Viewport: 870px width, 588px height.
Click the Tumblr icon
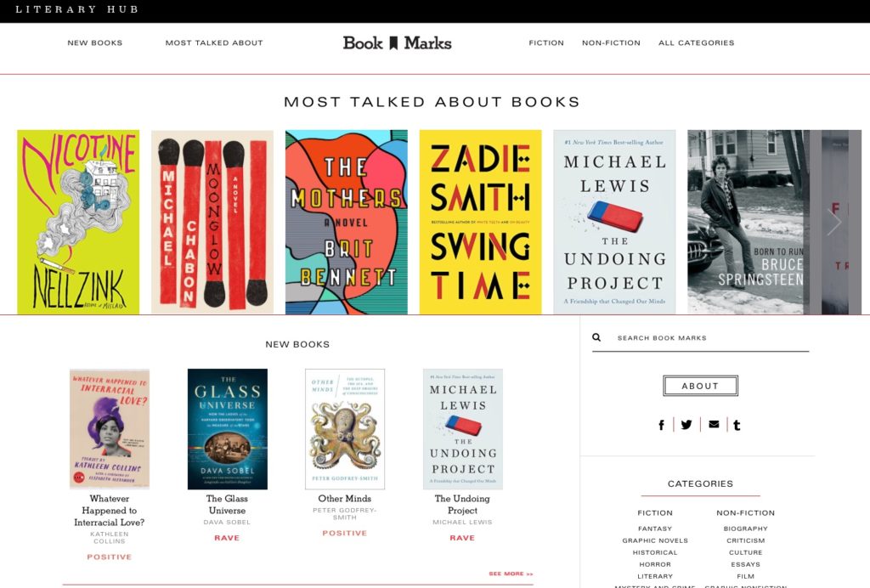(x=737, y=424)
